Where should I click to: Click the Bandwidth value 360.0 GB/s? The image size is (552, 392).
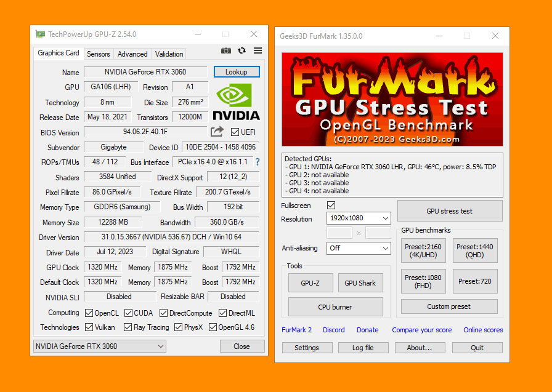coord(227,222)
